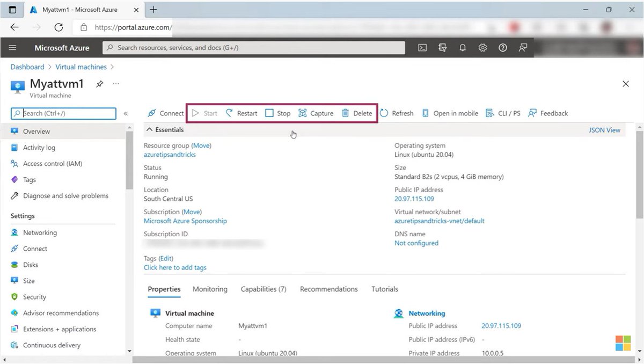Image resolution: width=644 pixels, height=364 pixels.
Task: Open Microsoft Azure Sponsorship subscription
Action: (x=185, y=221)
